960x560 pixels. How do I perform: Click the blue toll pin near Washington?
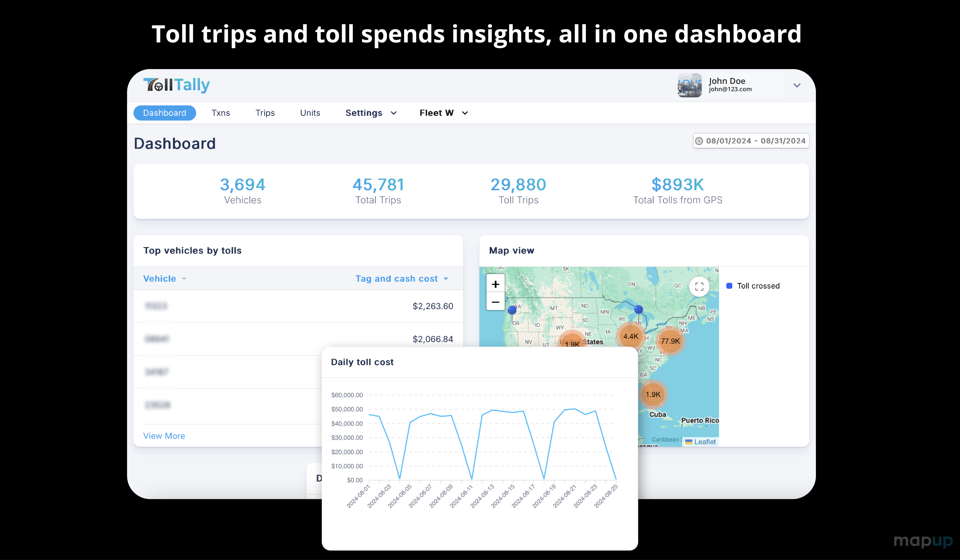(x=512, y=310)
